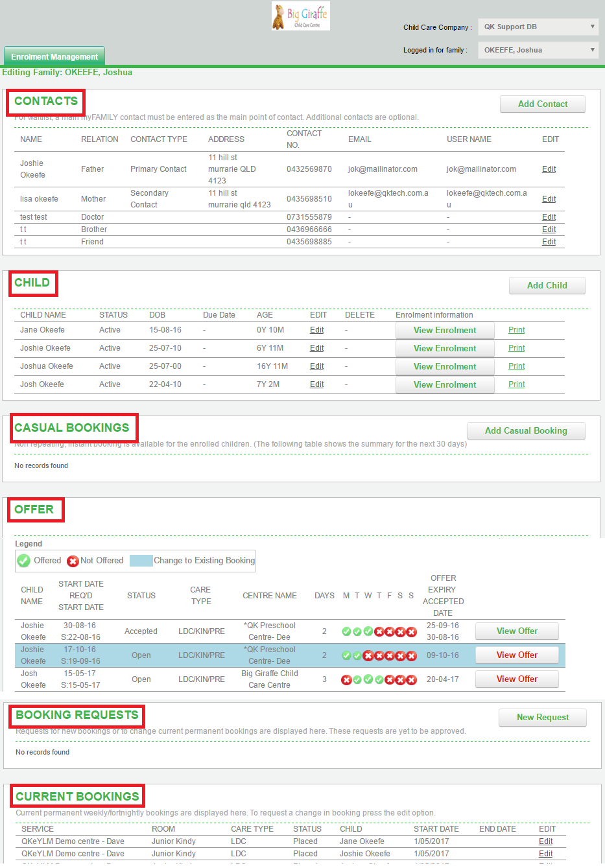Viewport: 605px width, 868px height.
Task: Edit lisa okeefe's contact details
Action: click(548, 198)
